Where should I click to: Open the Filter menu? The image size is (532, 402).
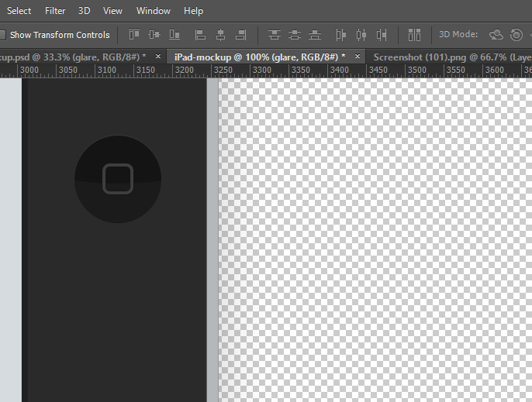coord(55,11)
